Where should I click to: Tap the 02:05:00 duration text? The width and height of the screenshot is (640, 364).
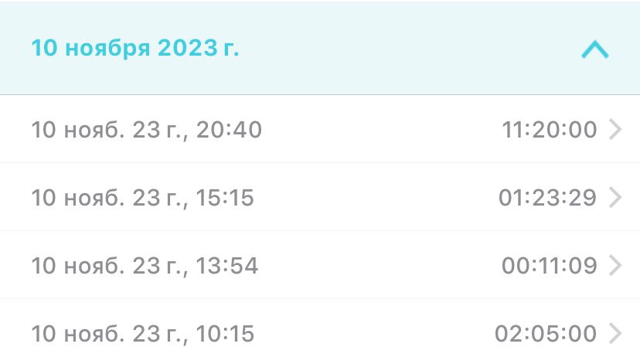[546, 334]
